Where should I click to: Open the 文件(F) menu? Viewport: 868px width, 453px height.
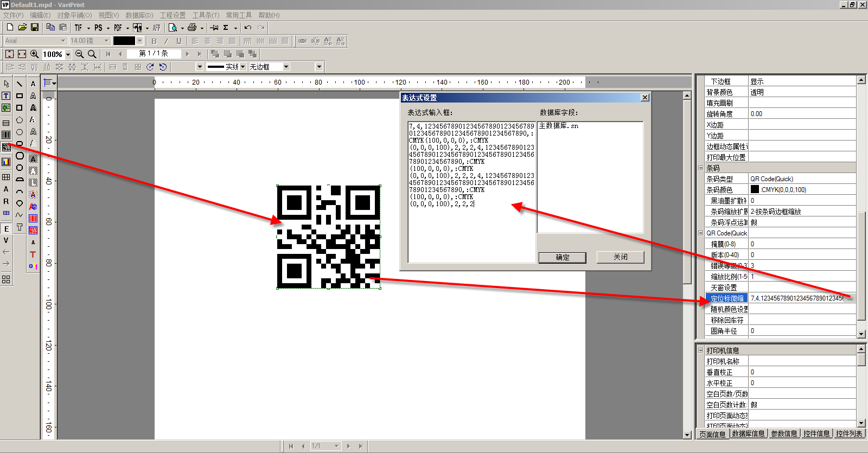[14, 15]
